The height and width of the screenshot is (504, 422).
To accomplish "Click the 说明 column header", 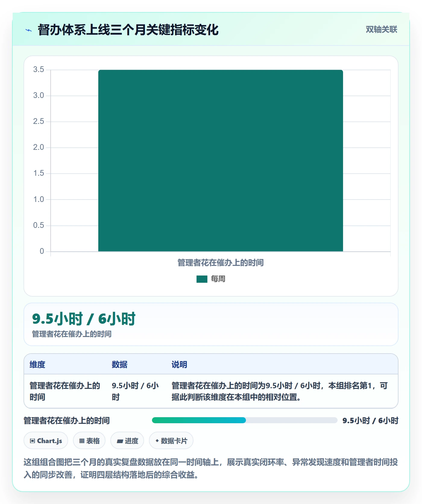I will coord(179,364).
